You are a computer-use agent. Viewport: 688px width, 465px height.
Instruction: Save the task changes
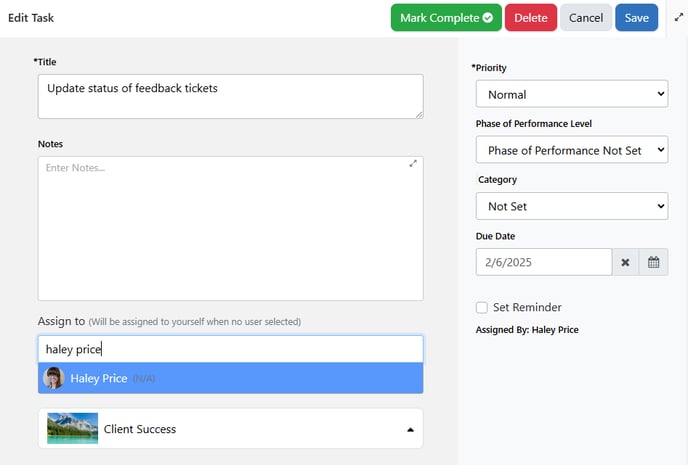coord(637,18)
